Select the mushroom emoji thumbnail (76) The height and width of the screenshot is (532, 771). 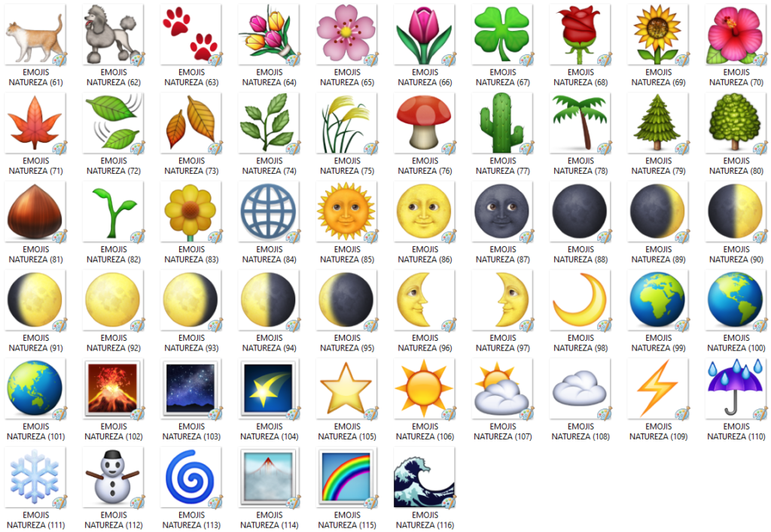pyautogui.click(x=424, y=123)
